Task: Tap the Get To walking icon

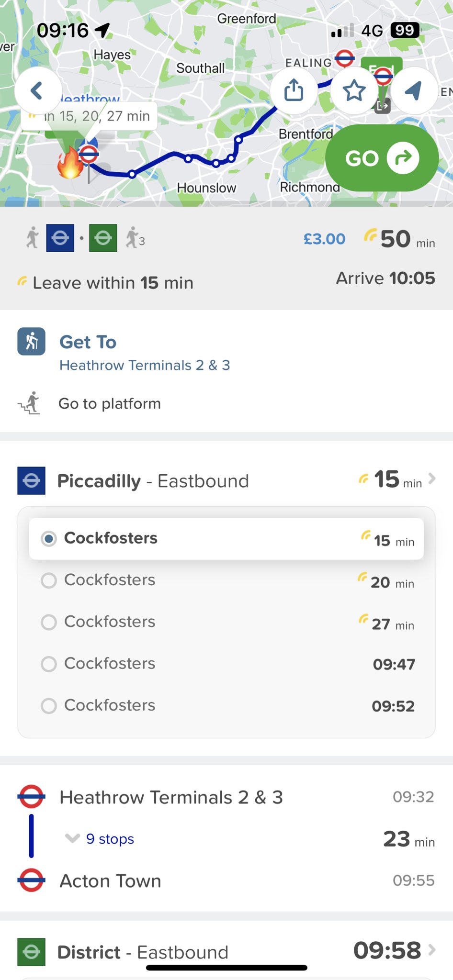Action: [32, 341]
